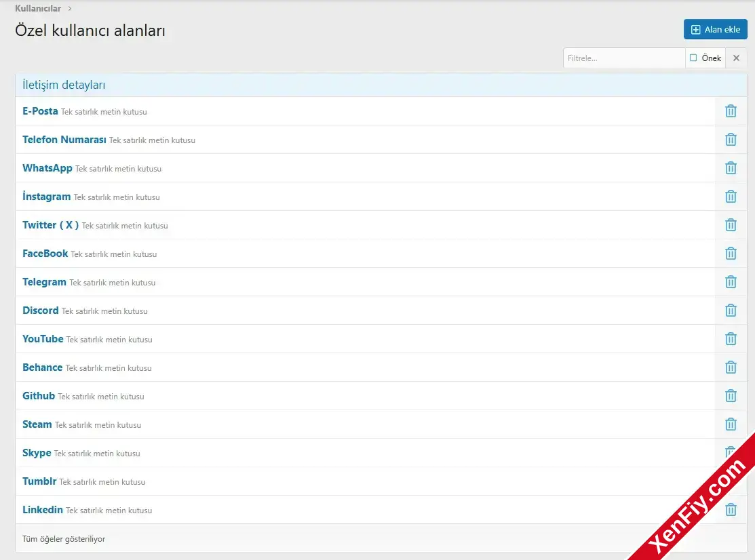Remove Discord field with trash icon
The height and width of the screenshot is (560, 755).
point(731,311)
